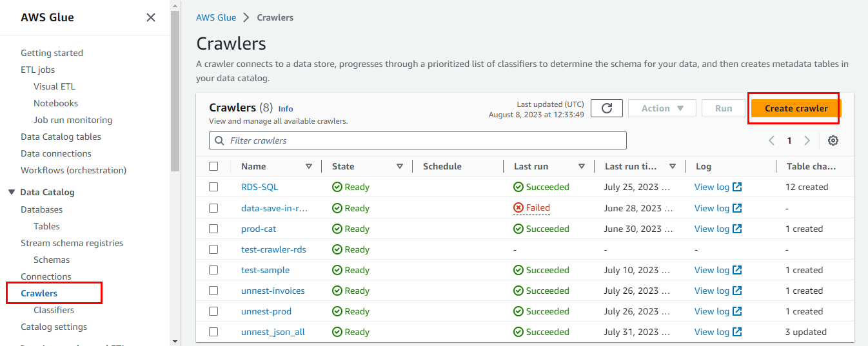This screenshot has height=346, width=868.
Task: Check the RDS-SQL crawler checkbox
Action: coord(213,187)
